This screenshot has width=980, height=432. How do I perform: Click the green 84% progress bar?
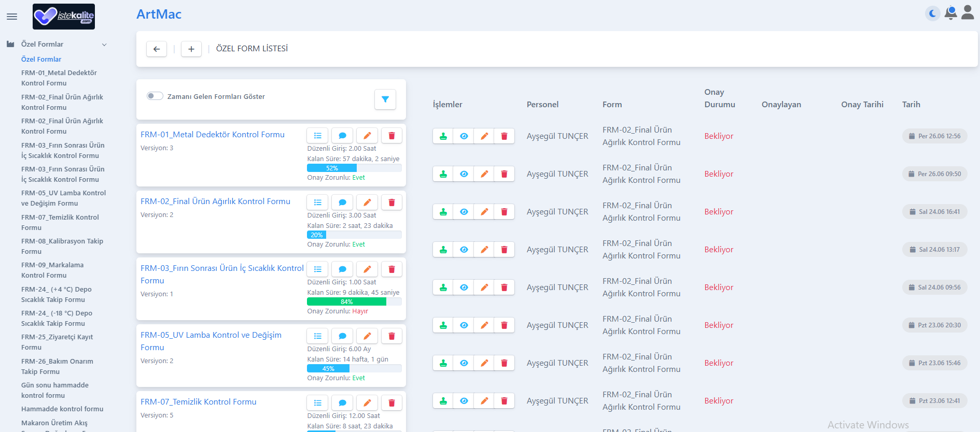tap(346, 301)
